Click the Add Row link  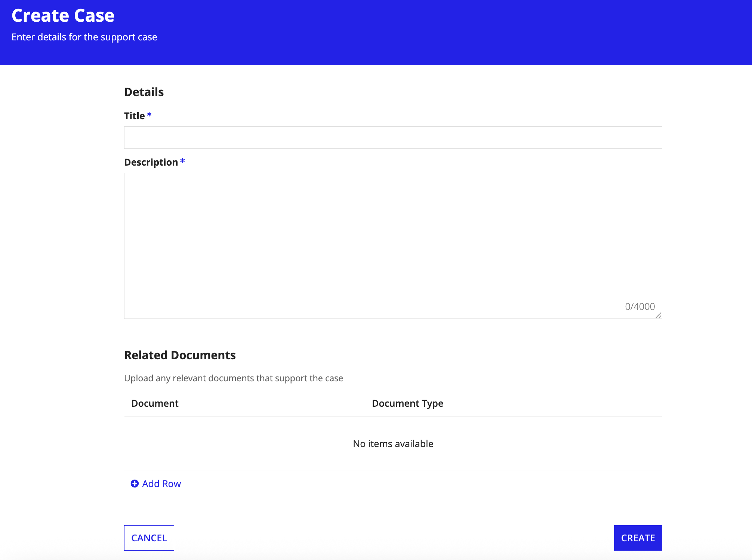pos(156,484)
